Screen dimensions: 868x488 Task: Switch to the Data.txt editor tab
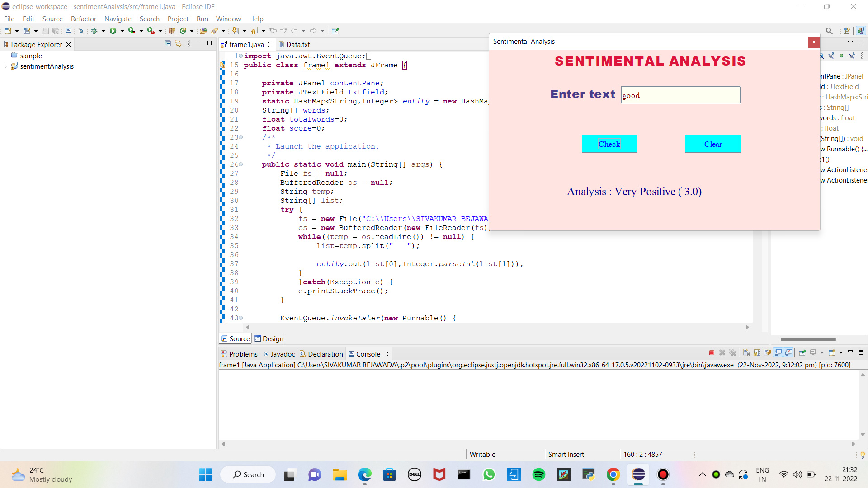(297, 44)
